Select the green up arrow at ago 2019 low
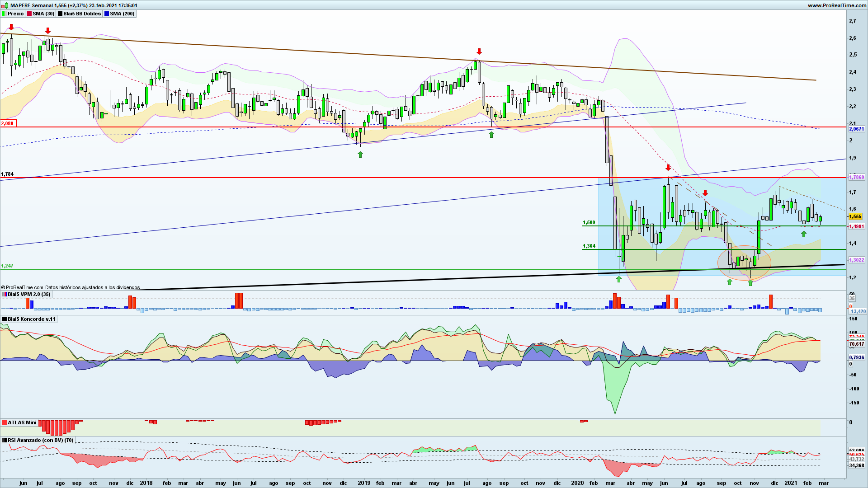 tap(491, 135)
